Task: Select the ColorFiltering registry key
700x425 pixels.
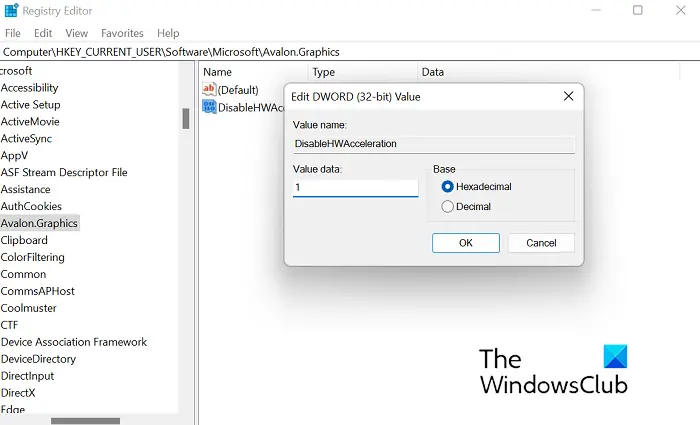Action: [x=33, y=257]
